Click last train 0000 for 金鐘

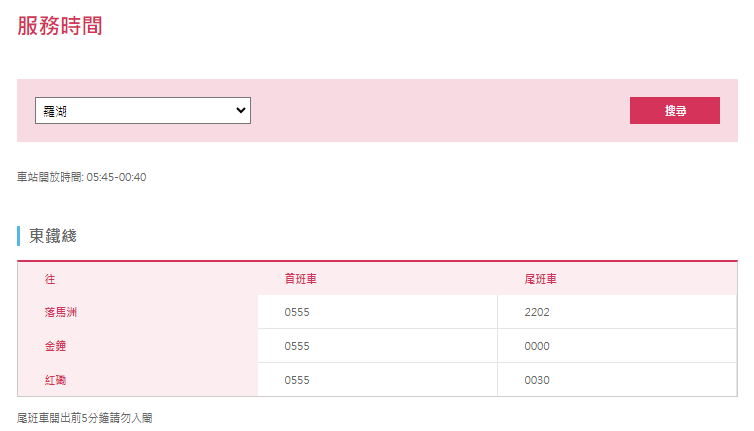coord(537,346)
